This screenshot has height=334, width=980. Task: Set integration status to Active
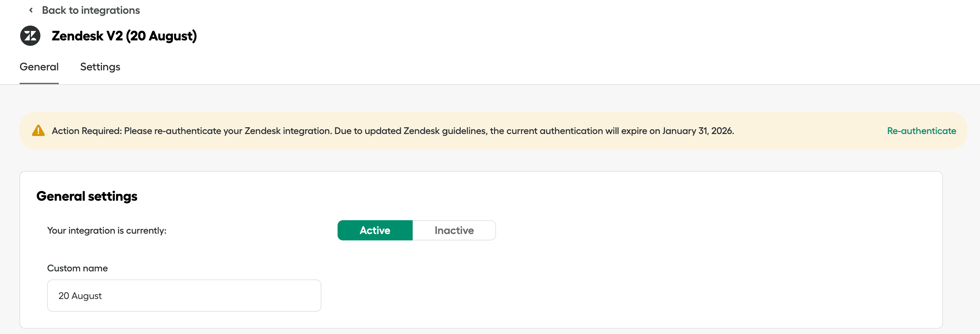click(x=375, y=230)
